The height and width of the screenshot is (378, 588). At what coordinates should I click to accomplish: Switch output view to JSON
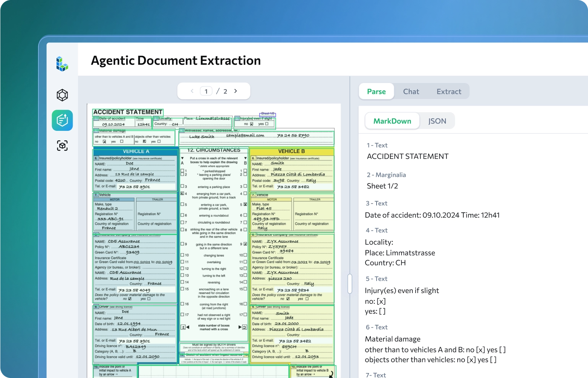tap(437, 121)
